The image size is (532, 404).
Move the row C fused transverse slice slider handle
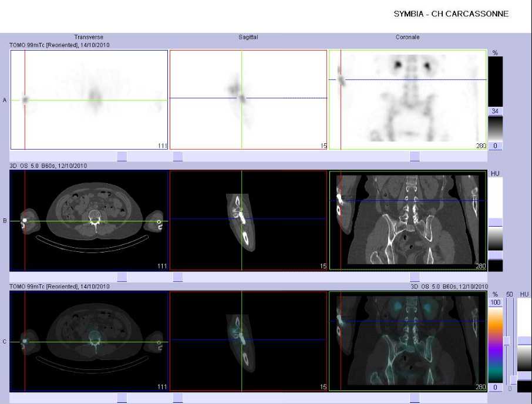pyautogui.click(x=122, y=398)
